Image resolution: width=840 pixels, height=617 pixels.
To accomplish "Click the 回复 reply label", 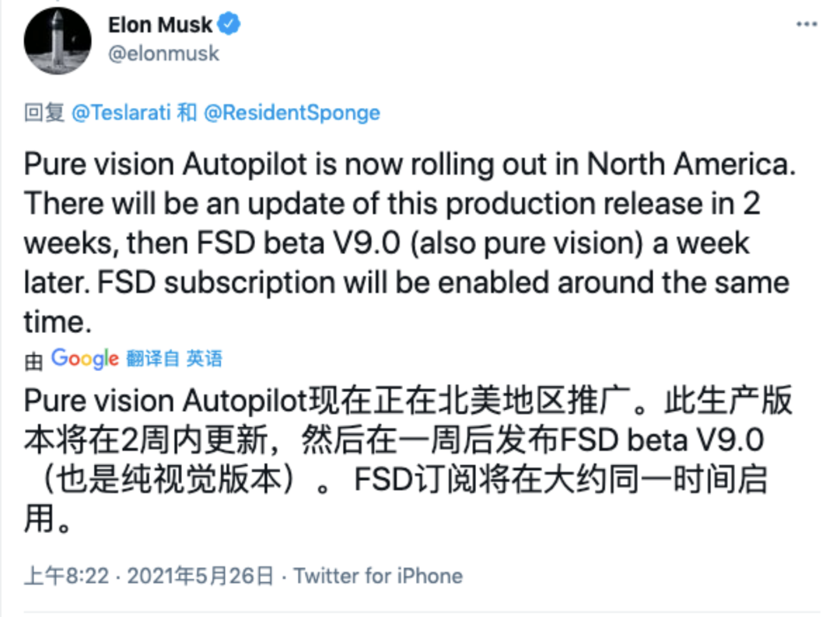I will pos(40,113).
